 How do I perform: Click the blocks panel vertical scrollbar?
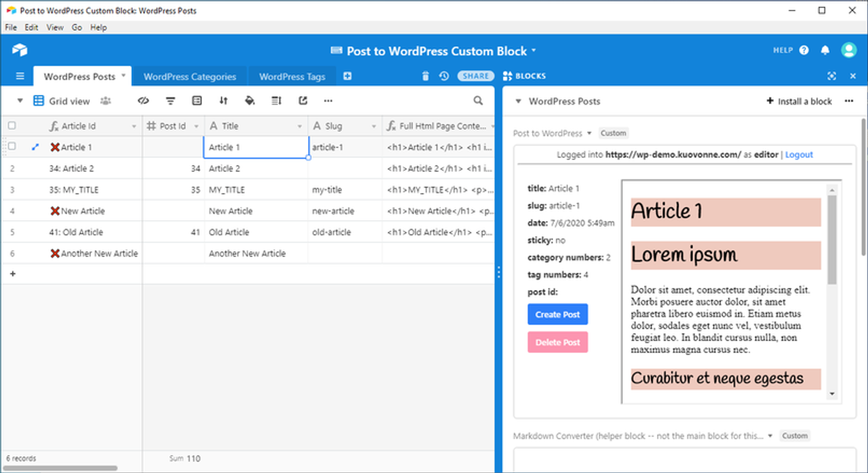coord(864,187)
